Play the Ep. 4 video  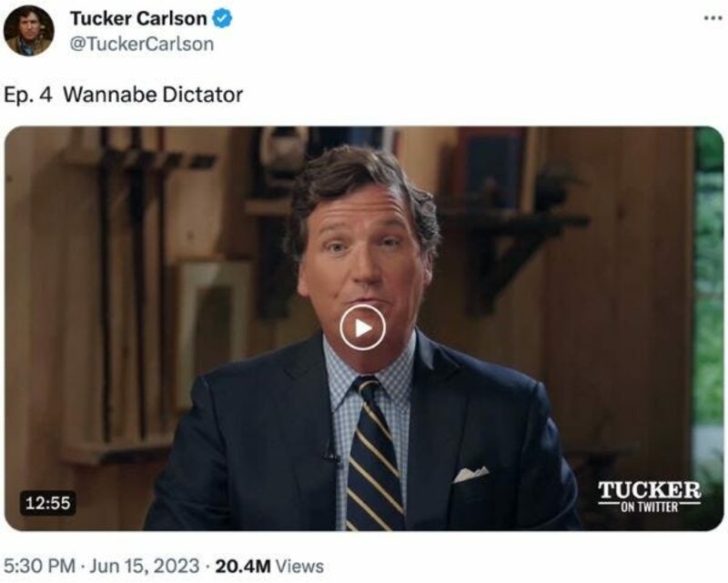[x=362, y=327]
